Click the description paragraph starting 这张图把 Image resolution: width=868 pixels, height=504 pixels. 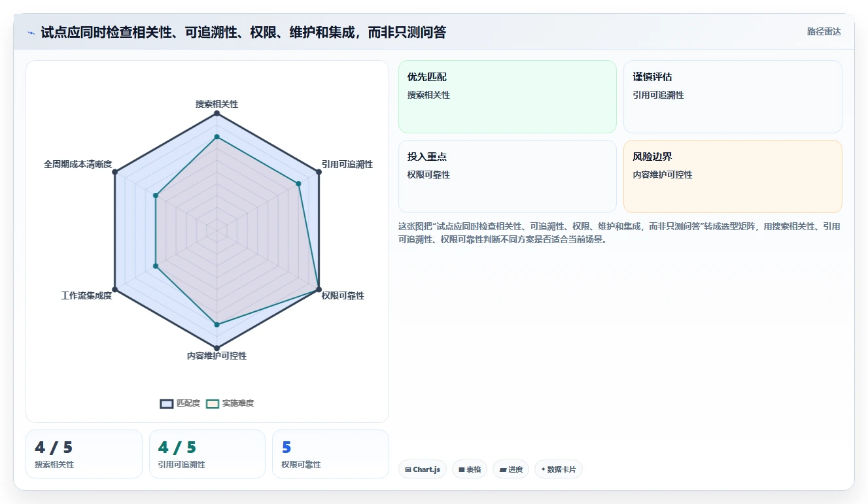619,233
